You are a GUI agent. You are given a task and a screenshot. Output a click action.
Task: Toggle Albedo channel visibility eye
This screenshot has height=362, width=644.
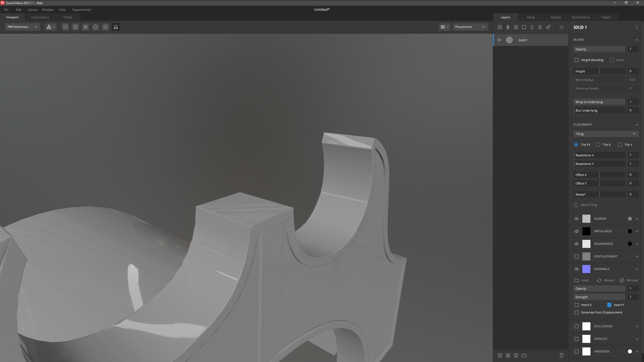(577, 219)
